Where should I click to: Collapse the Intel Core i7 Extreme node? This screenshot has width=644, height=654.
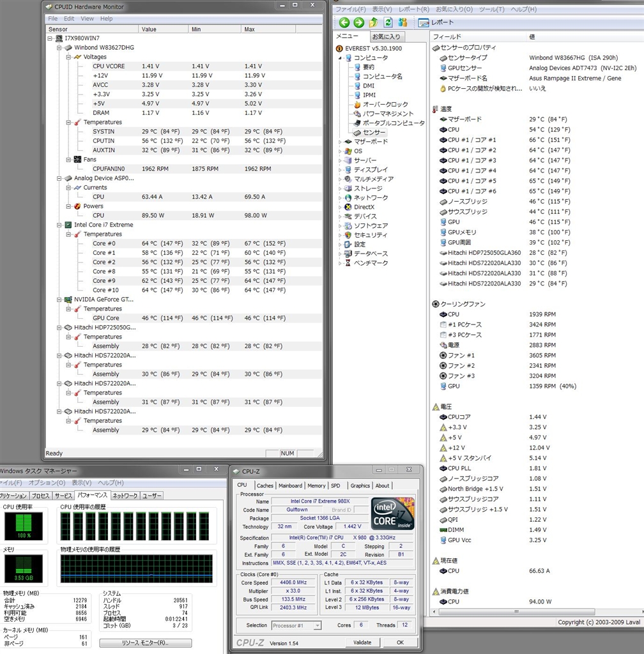[x=59, y=225]
